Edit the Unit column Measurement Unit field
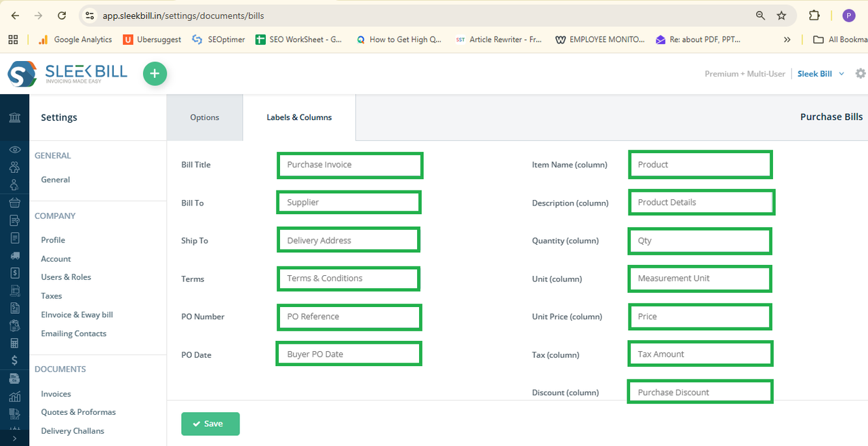This screenshot has width=868, height=446. 701,278
